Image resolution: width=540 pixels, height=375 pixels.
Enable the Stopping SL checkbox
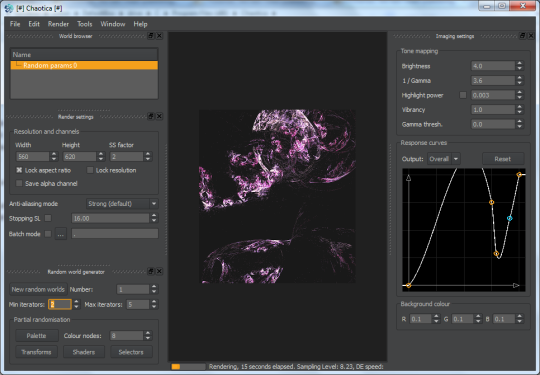(48, 218)
